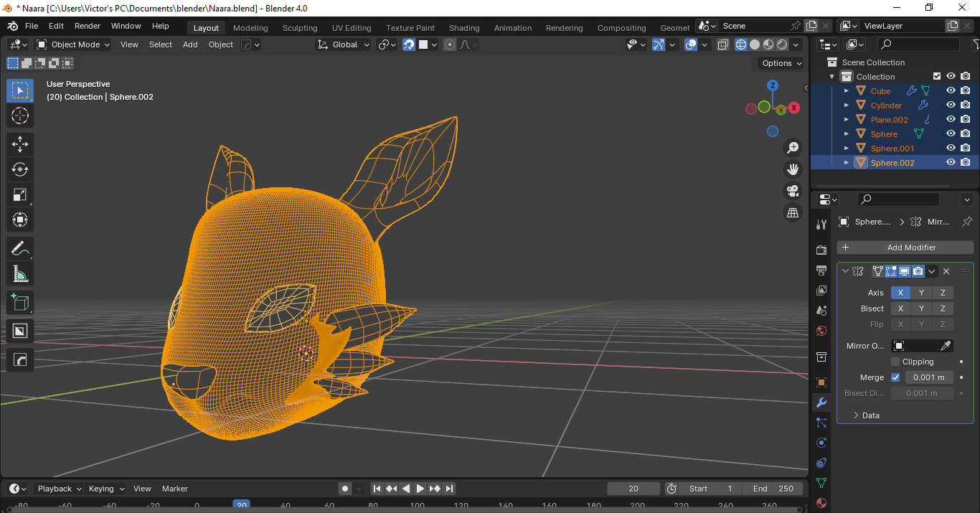This screenshot has width=980, height=513.
Task: Open the File menu
Action: 32,26
